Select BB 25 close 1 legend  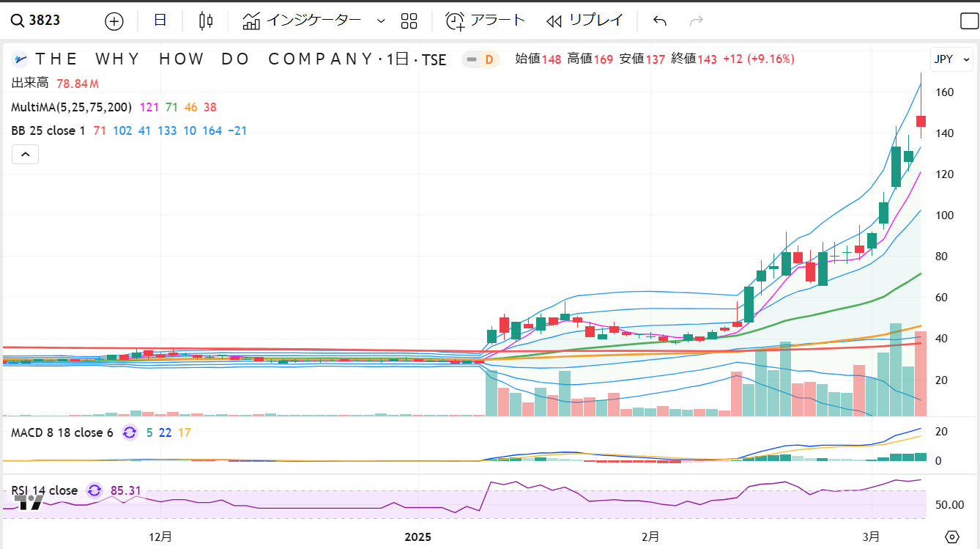pyautogui.click(x=48, y=131)
